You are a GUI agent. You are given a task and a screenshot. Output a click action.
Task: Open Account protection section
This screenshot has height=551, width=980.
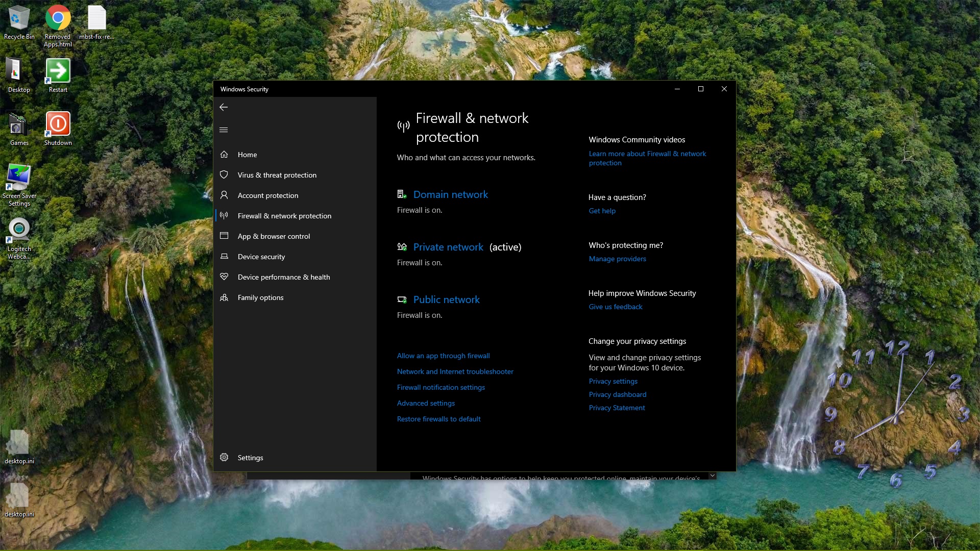(295, 195)
